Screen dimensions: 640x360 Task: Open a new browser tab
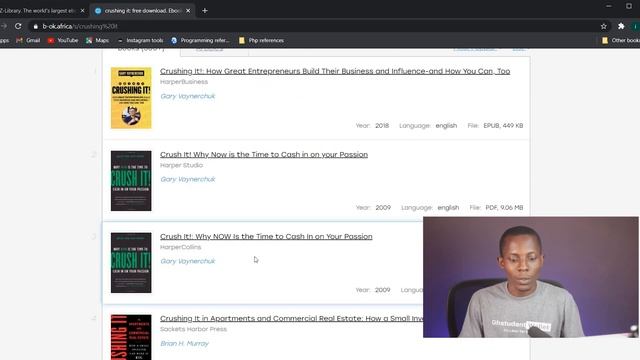click(x=205, y=11)
